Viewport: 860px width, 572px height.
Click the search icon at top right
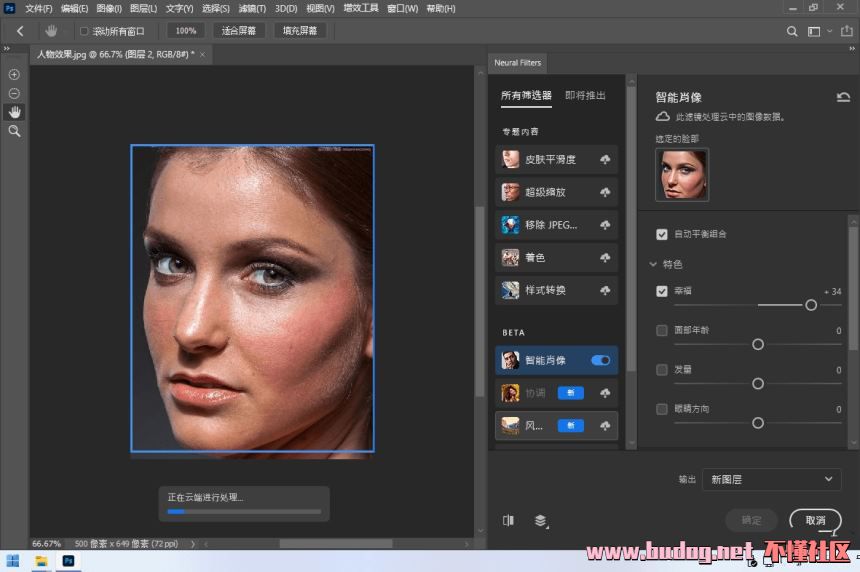[792, 31]
